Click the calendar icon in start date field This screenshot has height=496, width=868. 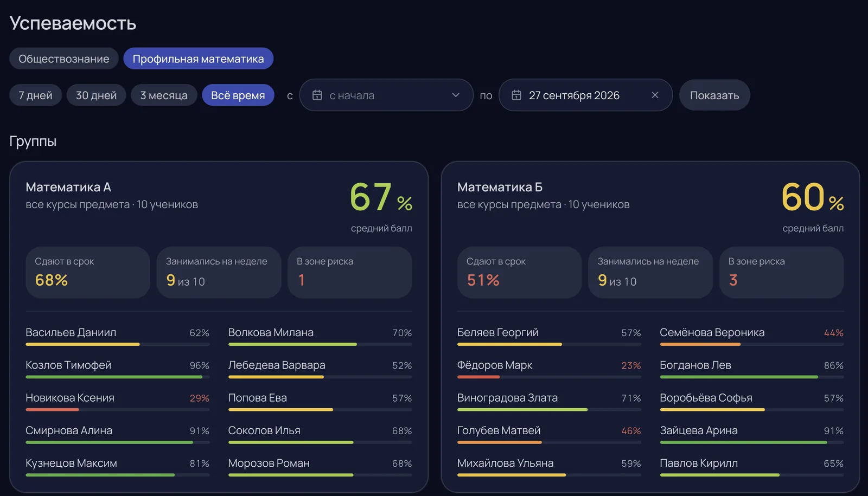coord(317,95)
